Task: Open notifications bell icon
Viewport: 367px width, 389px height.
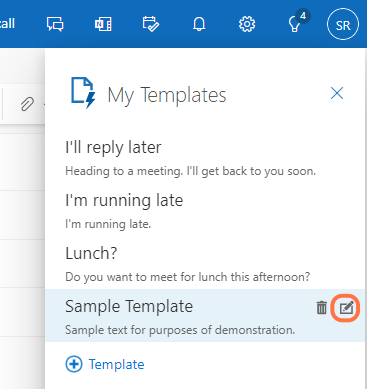Action: coord(199,24)
